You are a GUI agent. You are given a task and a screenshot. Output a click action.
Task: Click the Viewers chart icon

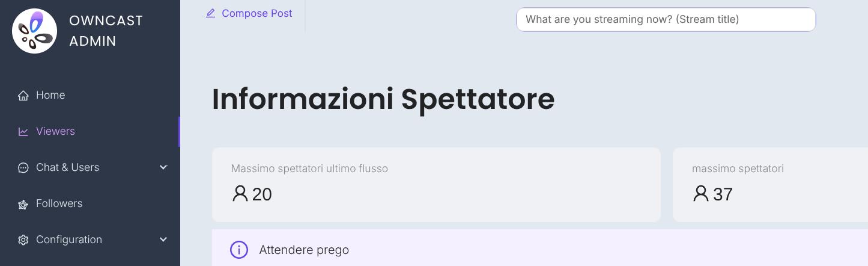click(23, 132)
